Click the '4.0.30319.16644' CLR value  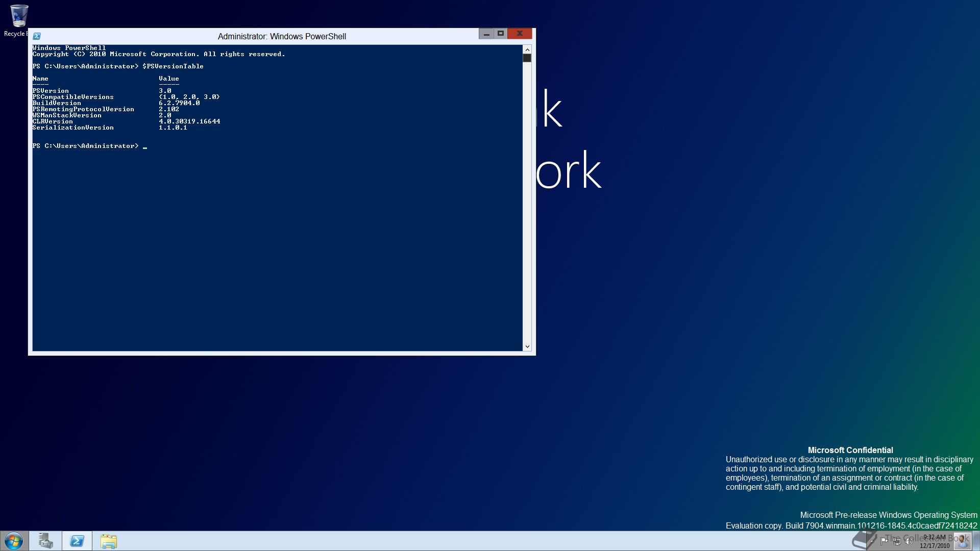[189, 121]
